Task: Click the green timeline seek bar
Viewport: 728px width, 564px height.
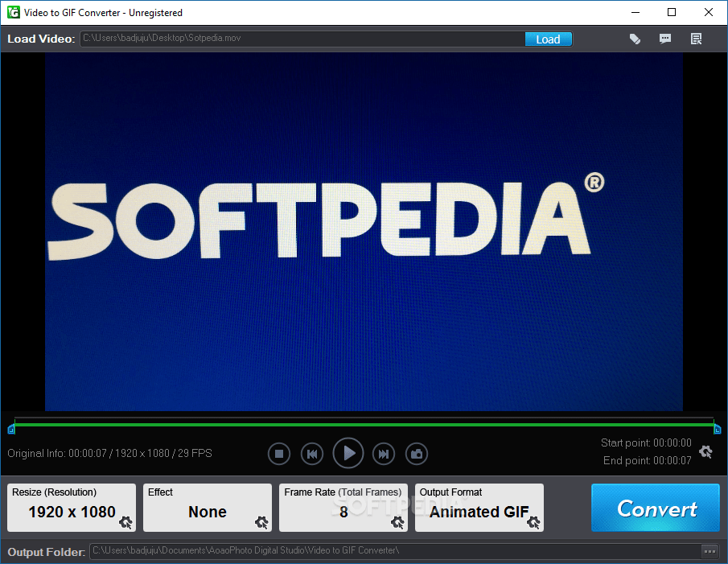Action: point(364,424)
